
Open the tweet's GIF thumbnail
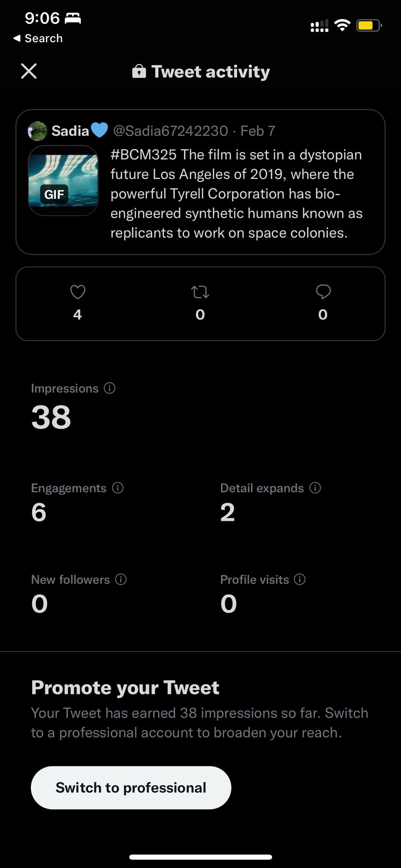click(63, 181)
